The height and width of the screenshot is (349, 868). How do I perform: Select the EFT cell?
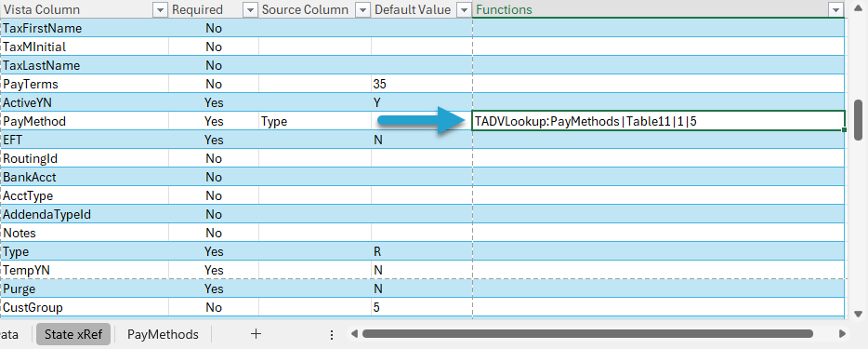tap(85, 140)
